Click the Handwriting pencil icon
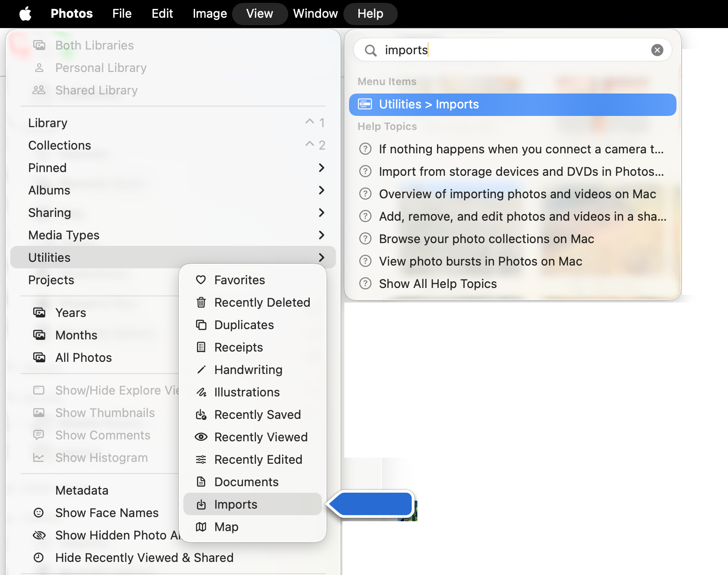 point(201,370)
